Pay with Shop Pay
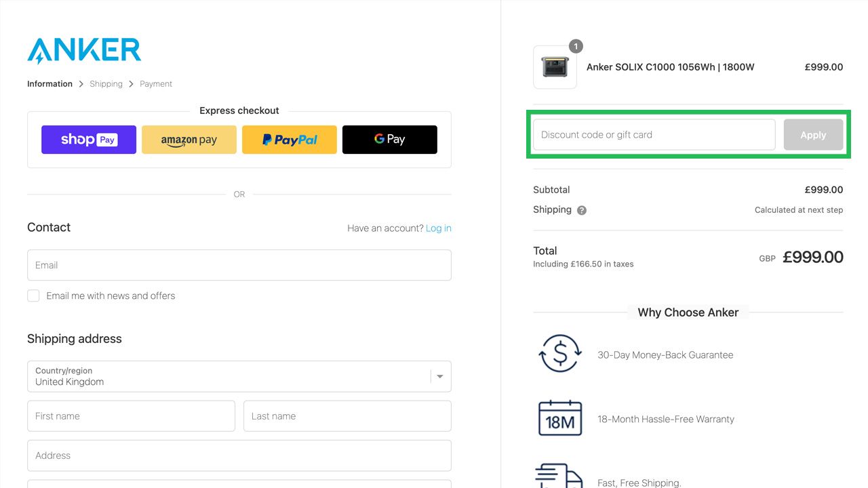 (89, 140)
